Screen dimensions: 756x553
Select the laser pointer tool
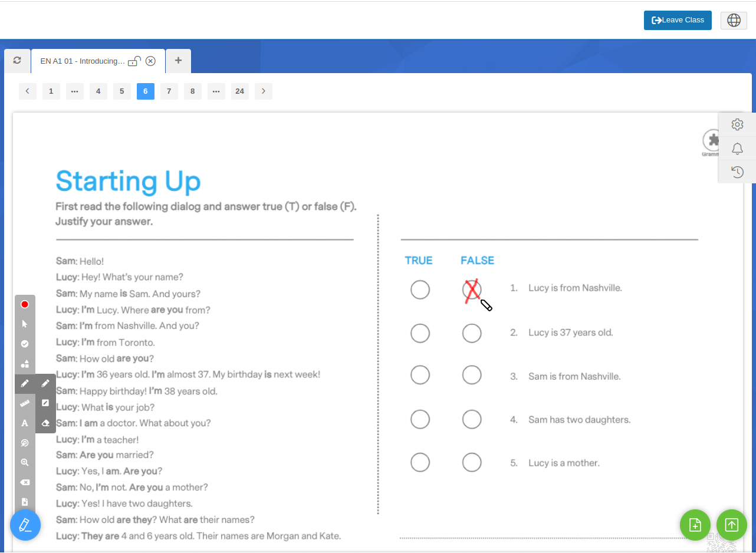point(25,443)
